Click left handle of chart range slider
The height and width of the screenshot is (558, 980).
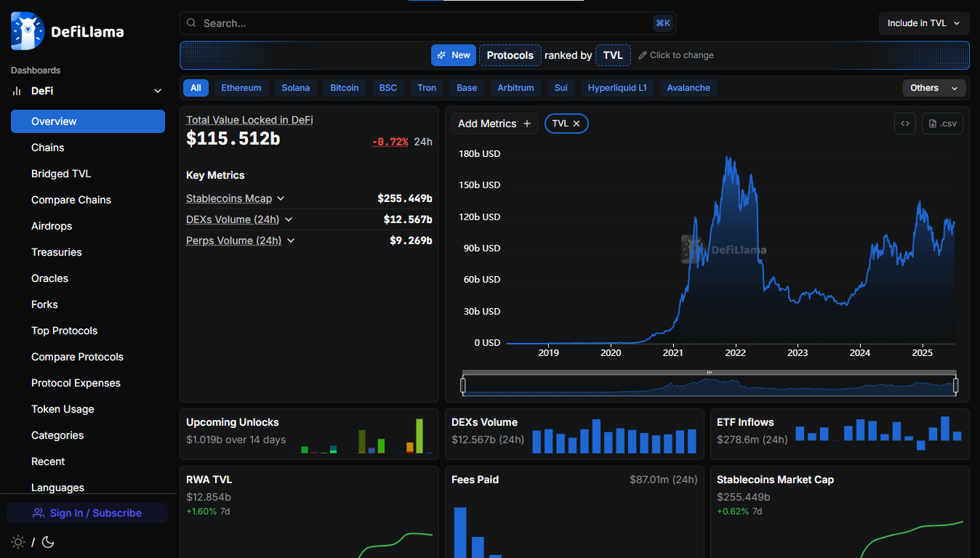pyautogui.click(x=463, y=385)
